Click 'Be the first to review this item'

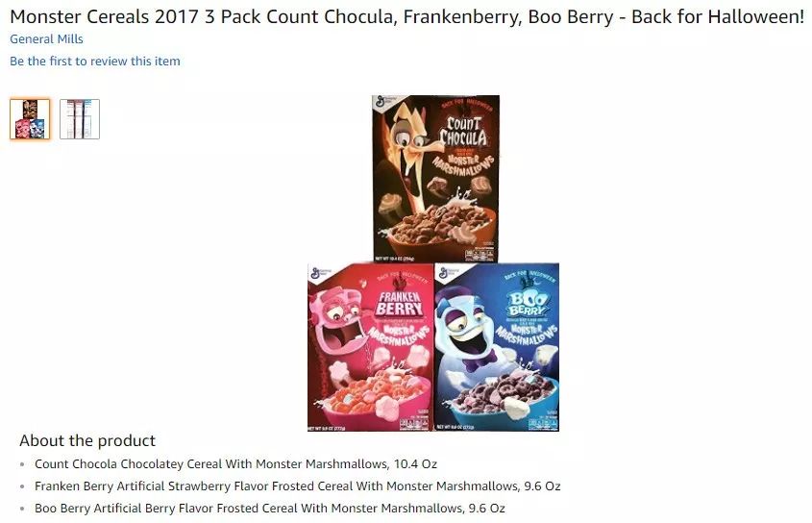[95, 62]
